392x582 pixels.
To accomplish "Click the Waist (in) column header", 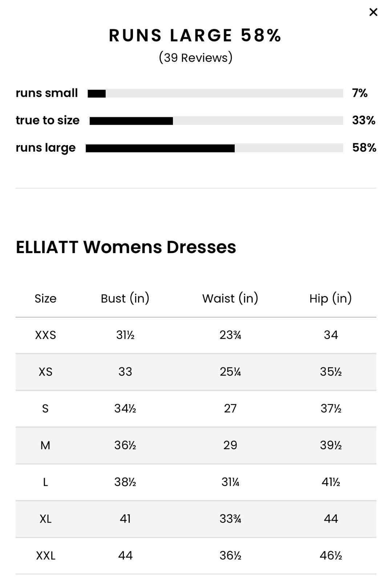I will click(x=230, y=299).
